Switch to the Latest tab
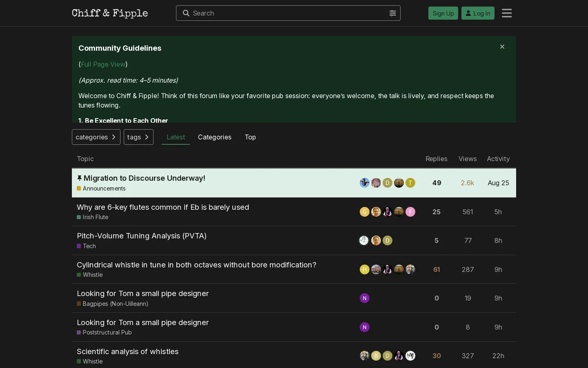Viewport: 588px width, 368px height. point(176,137)
